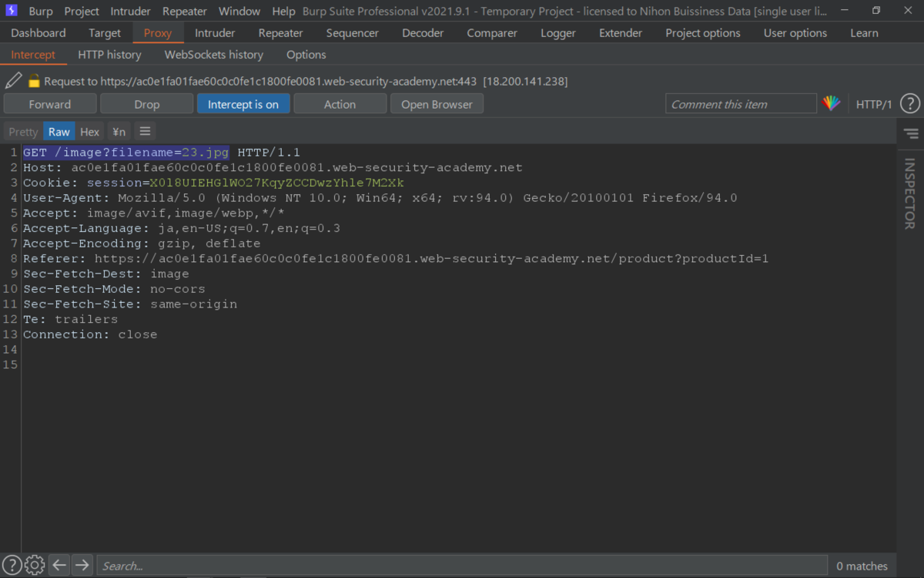Open the Learn tab
The image size is (924, 578).
click(x=864, y=33)
